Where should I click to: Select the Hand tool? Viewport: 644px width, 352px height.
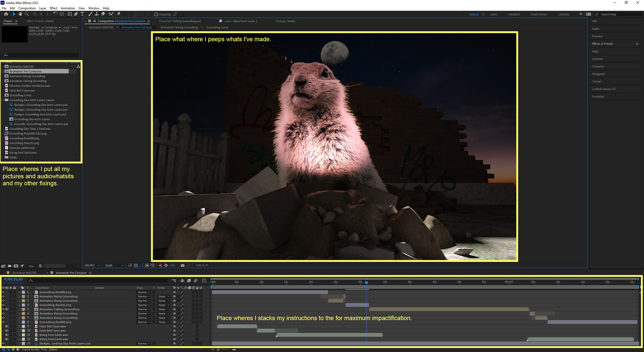click(x=20, y=14)
